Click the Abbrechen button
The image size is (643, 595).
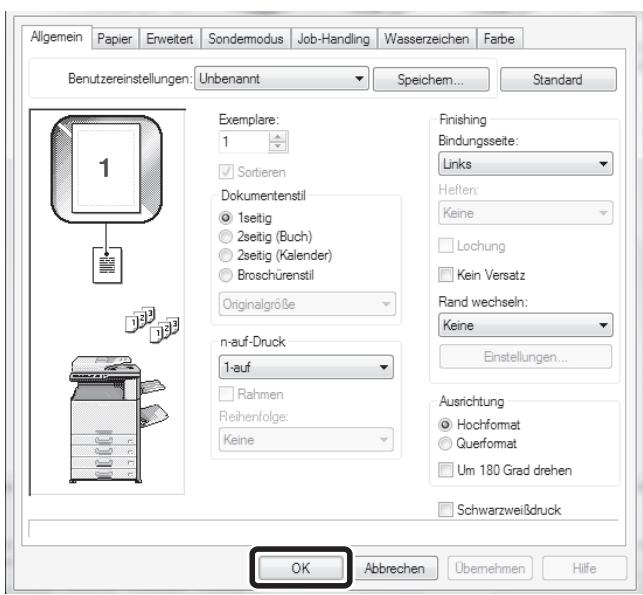pos(395,568)
